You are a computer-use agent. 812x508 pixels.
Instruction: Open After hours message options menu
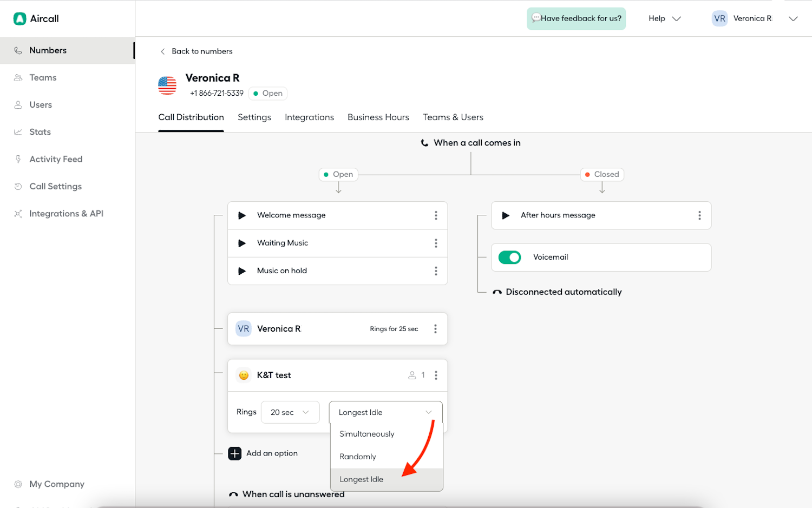[x=699, y=215]
